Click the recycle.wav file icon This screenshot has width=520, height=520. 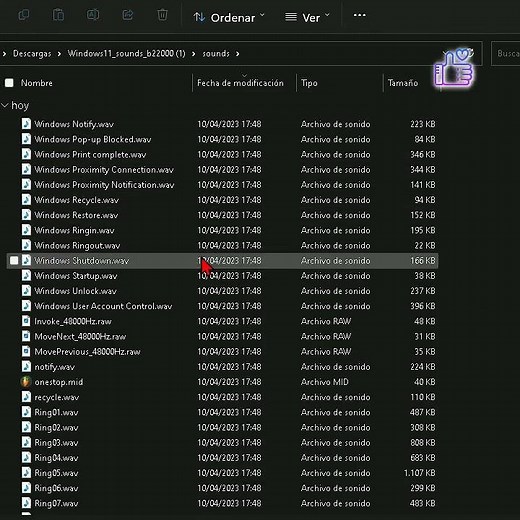pyautogui.click(x=26, y=397)
